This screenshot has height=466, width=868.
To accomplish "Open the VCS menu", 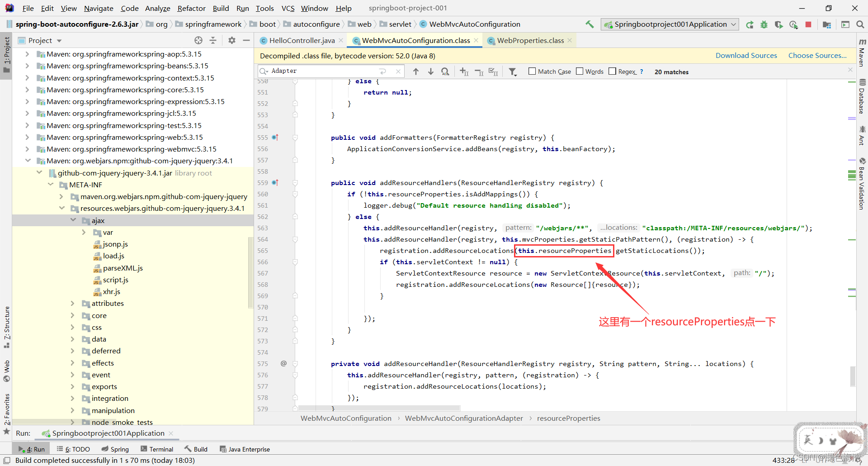I will (288, 8).
